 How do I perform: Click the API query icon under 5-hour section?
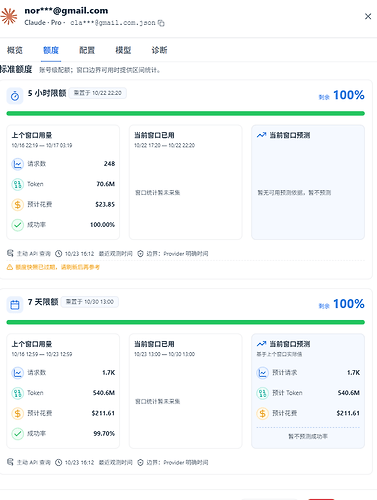(x=10, y=253)
